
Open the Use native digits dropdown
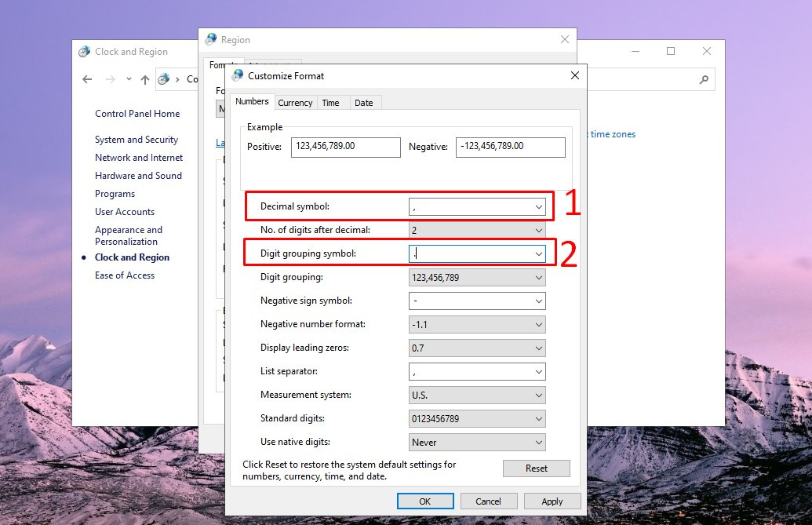tap(539, 442)
